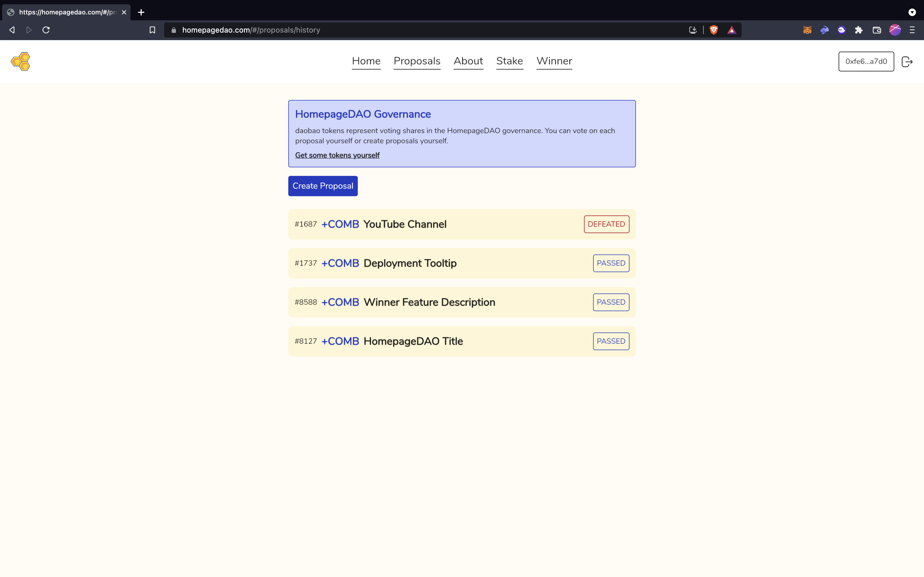Image resolution: width=924 pixels, height=577 pixels.
Task: Click the Brave Rewards triangle icon
Action: point(731,30)
